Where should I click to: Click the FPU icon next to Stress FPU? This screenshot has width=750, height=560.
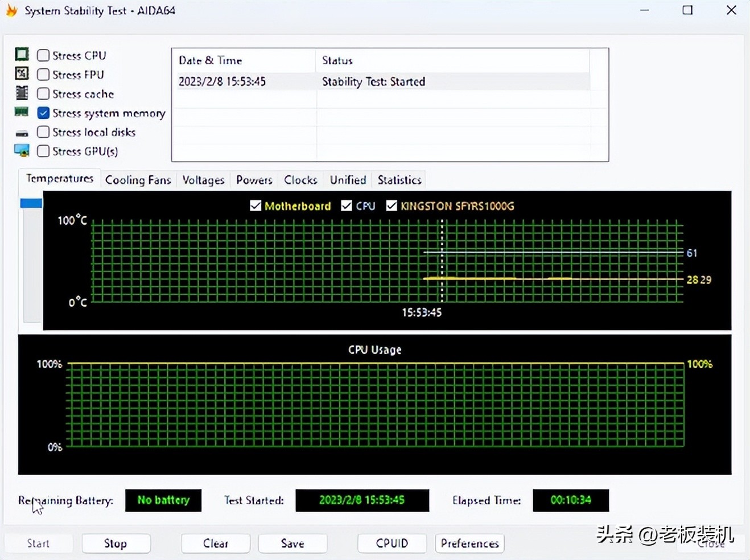[21, 73]
